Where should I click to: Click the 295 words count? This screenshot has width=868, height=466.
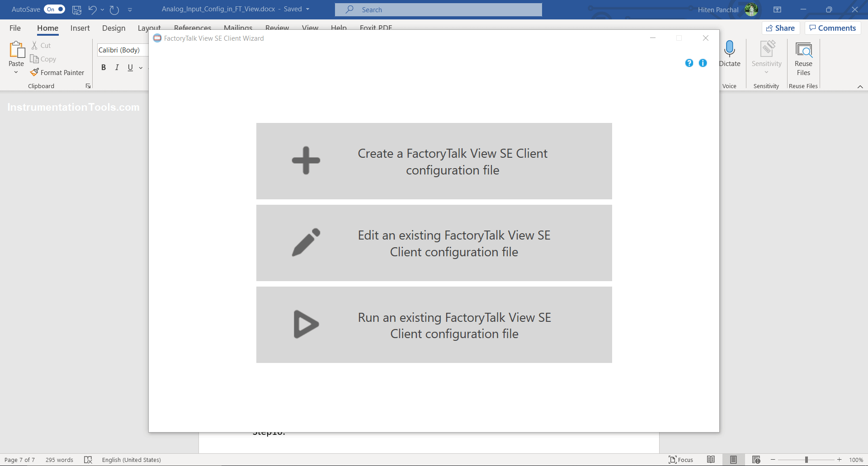point(59,460)
